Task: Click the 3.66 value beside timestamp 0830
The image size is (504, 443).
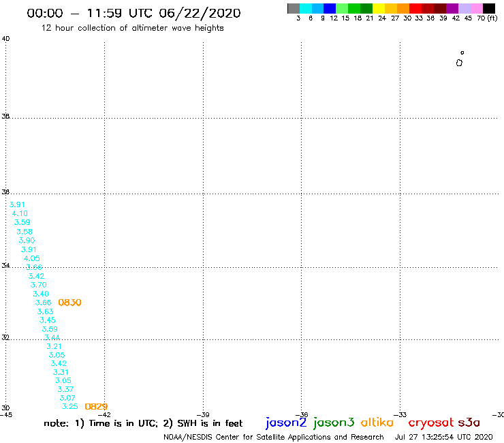Action: (x=43, y=303)
